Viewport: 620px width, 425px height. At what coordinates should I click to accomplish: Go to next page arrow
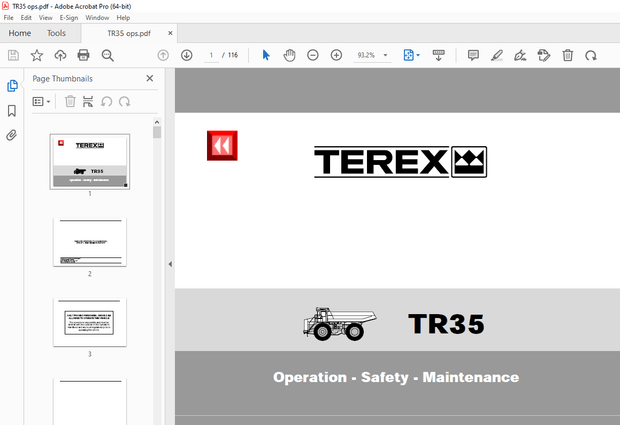click(x=187, y=55)
